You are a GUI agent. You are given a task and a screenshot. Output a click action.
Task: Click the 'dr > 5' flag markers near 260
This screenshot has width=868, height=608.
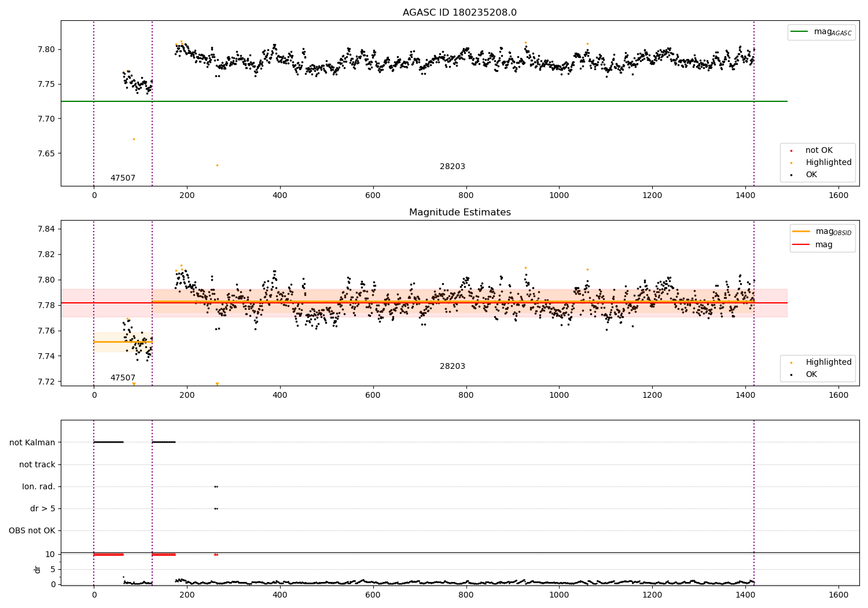pos(216,508)
